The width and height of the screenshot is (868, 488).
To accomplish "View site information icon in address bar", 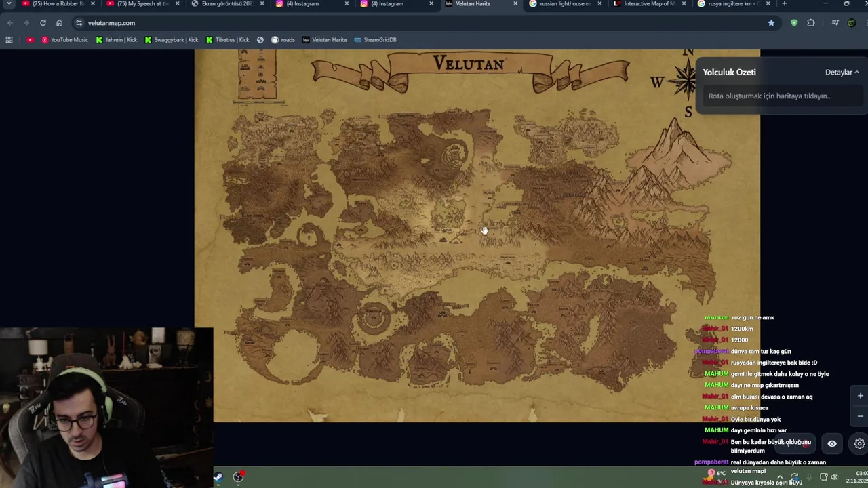I will pos(79,23).
